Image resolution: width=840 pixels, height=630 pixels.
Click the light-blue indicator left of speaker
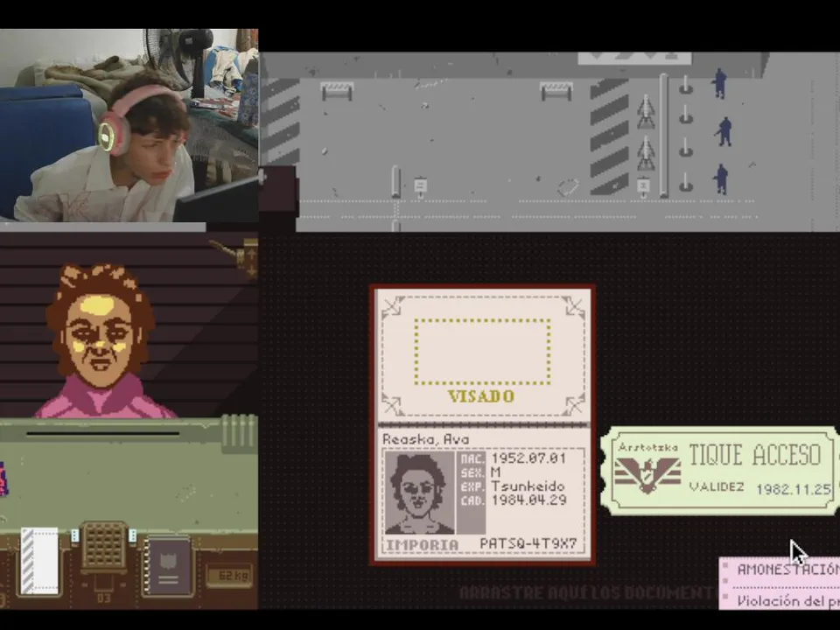point(75,535)
